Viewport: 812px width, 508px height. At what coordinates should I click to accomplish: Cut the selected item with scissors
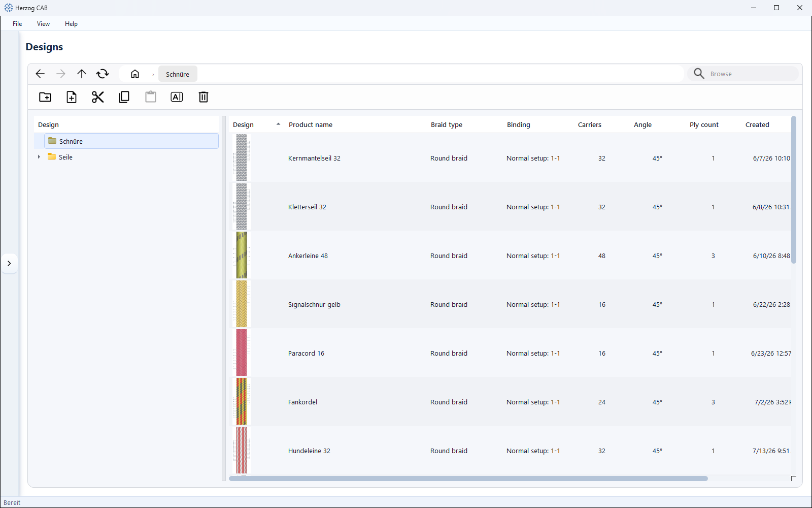[x=98, y=97]
